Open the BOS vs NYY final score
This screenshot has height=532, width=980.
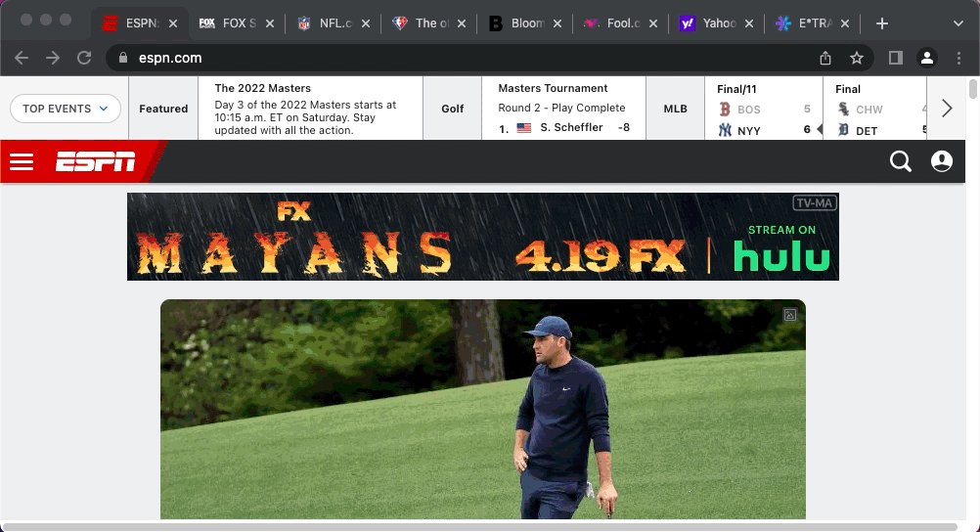click(x=764, y=109)
